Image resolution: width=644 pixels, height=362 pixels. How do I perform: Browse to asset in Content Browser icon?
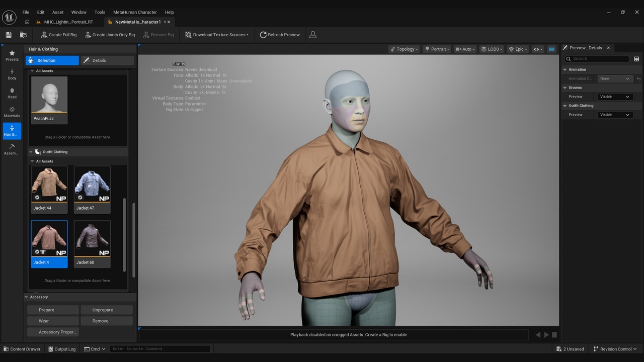pos(23,35)
